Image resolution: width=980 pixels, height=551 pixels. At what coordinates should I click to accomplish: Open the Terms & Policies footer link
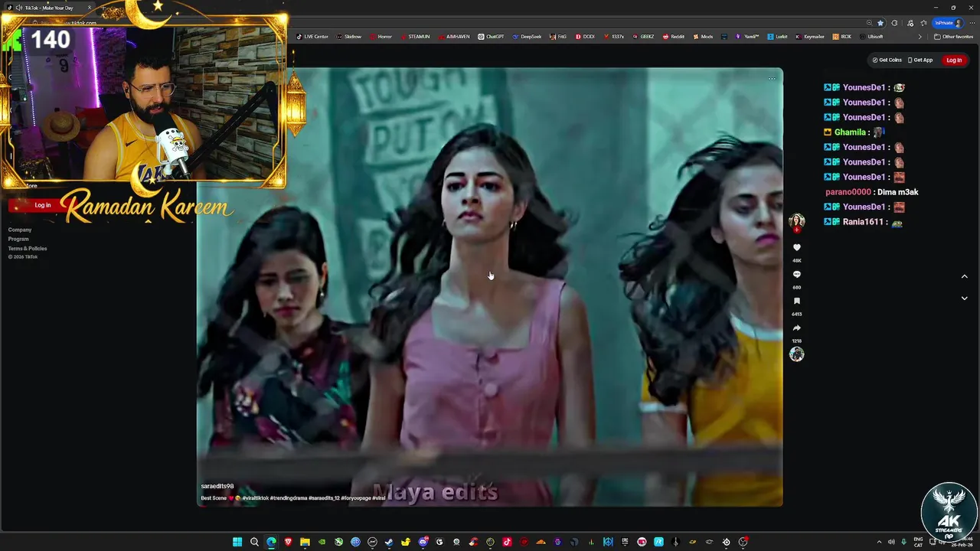(28, 248)
